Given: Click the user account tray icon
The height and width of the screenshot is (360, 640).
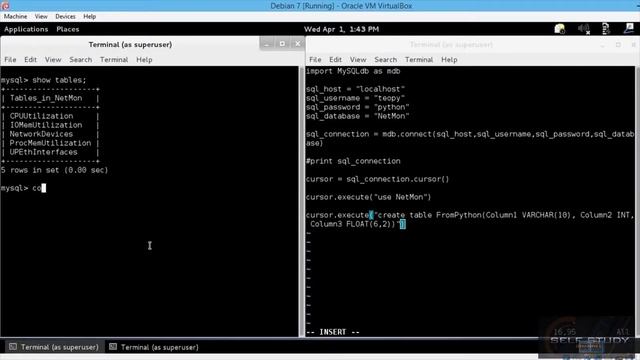Looking at the screenshot, I should click(629, 28).
